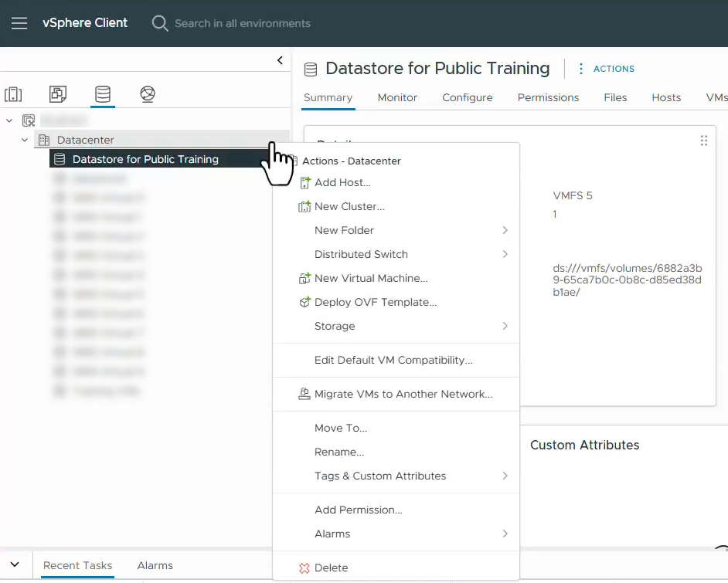
Task: Open the Alarms submenu
Action: point(396,534)
